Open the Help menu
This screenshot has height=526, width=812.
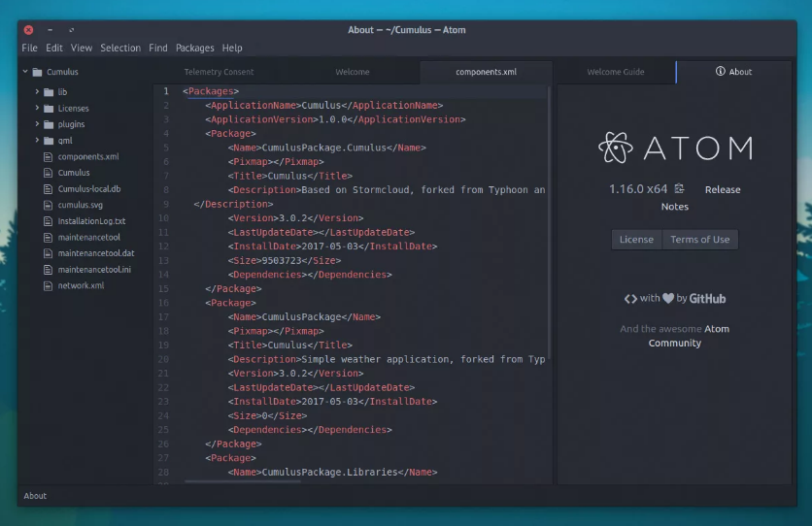coord(232,48)
